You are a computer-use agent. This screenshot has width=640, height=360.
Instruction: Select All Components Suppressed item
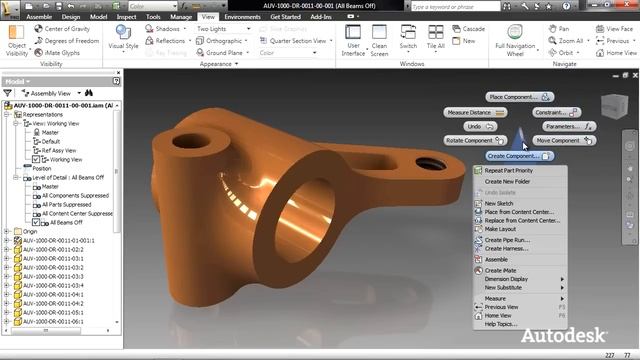pyautogui.click(x=76, y=196)
